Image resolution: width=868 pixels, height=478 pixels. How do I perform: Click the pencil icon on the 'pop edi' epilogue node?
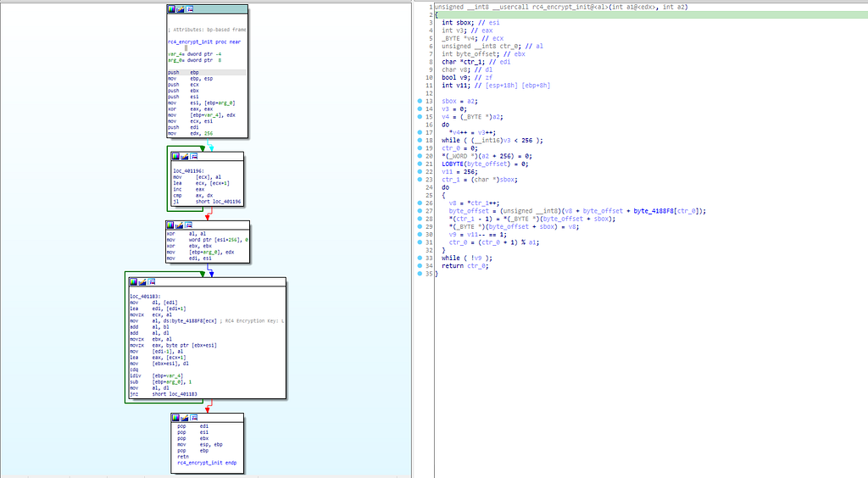point(185,418)
